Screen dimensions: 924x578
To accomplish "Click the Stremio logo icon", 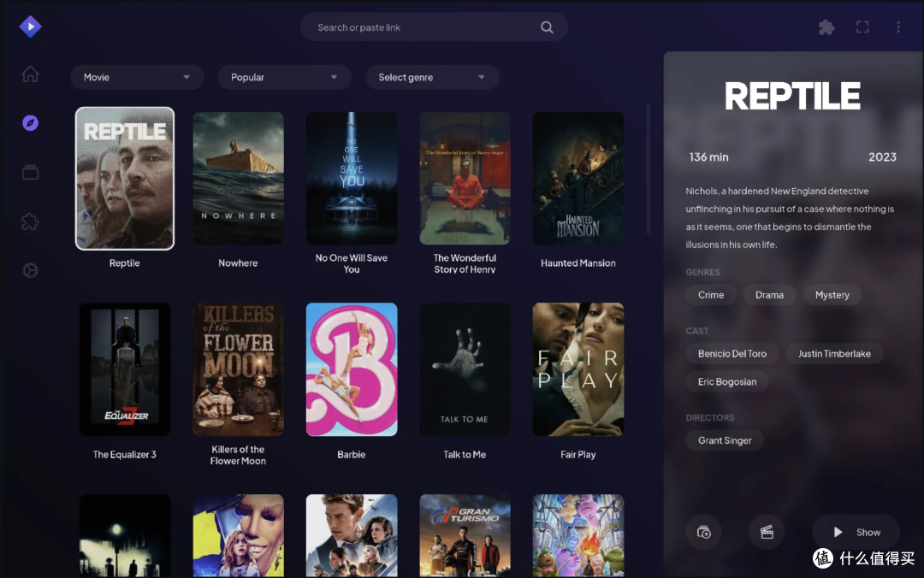I will pos(31,27).
